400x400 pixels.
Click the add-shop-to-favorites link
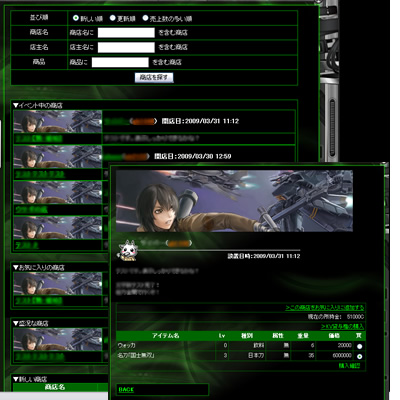click(325, 307)
